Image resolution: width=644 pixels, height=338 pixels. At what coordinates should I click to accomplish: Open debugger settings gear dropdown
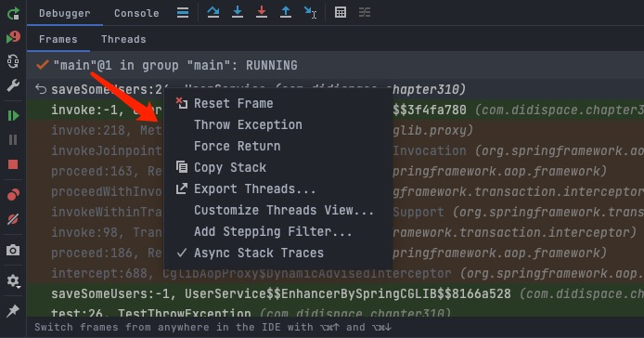pos(13,280)
